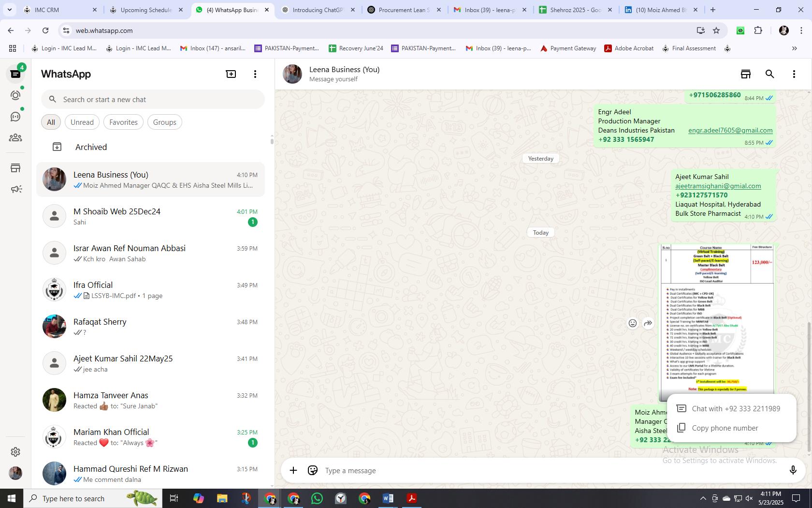Open the emoji and sticker picker
The height and width of the screenshot is (508, 812).
tap(313, 470)
